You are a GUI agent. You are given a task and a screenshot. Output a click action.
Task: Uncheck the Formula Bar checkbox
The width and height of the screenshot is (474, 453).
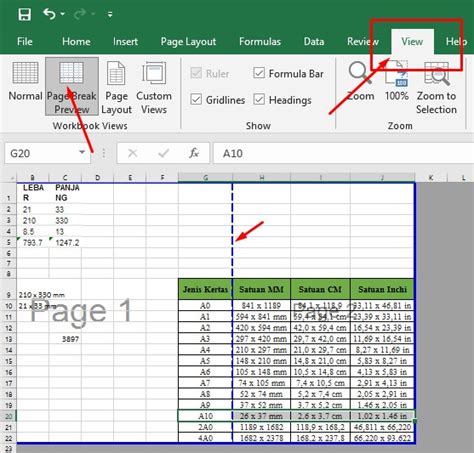point(259,73)
